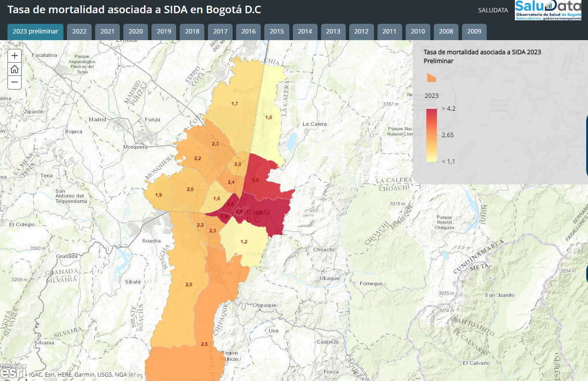The height and width of the screenshot is (381, 588).
Task: Click the San Juanito label
Action: (x=499, y=295)
